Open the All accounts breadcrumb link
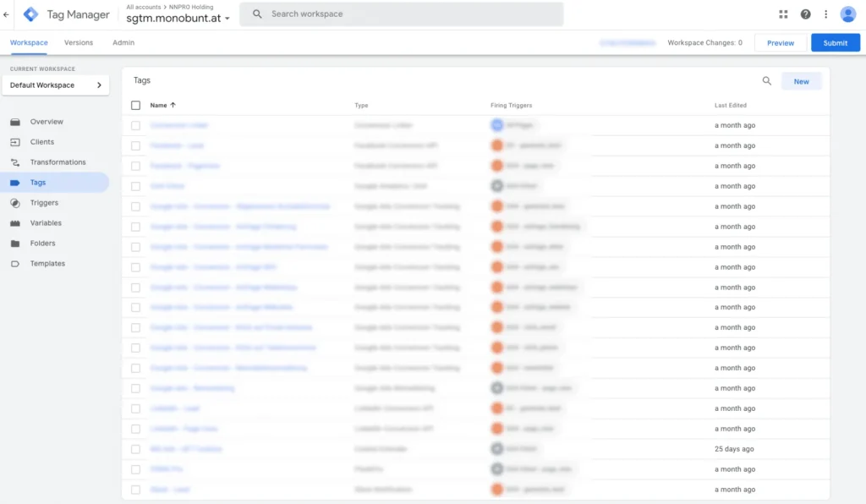Image resolution: width=866 pixels, height=504 pixels. tap(144, 7)
